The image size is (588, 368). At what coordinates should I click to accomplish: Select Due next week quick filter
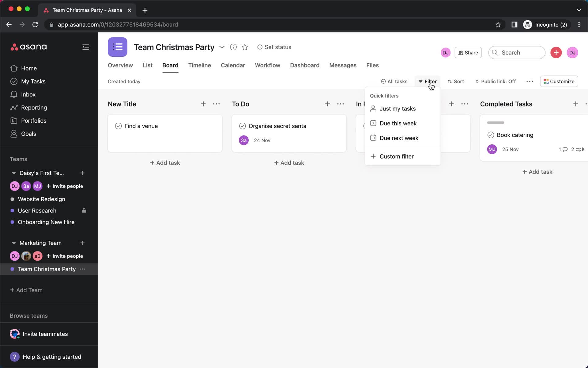click(399, 138)
